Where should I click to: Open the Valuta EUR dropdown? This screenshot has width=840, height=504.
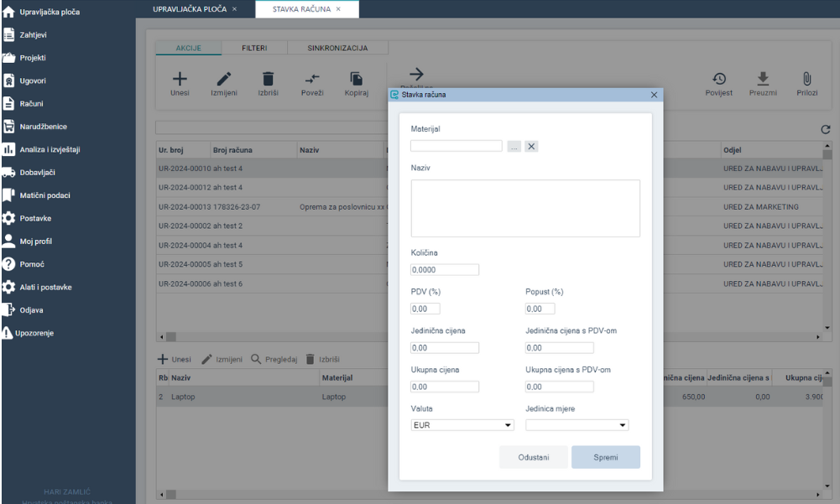pos(462,425)
